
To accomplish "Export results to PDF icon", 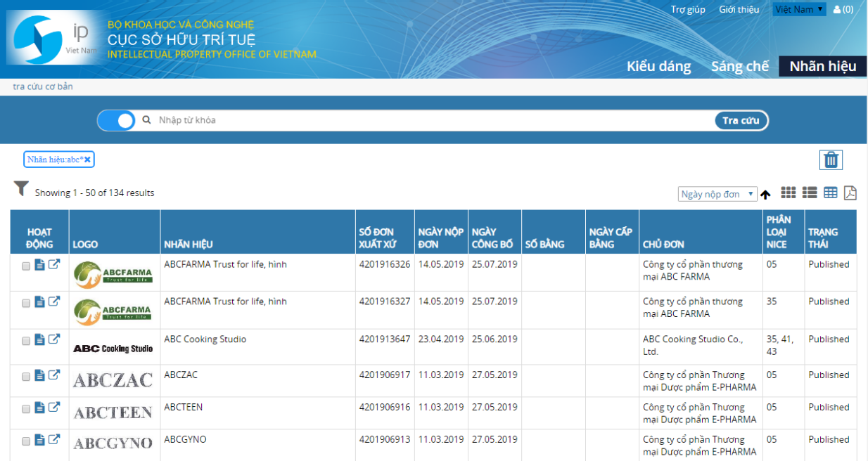I will (x=850, y=193).
